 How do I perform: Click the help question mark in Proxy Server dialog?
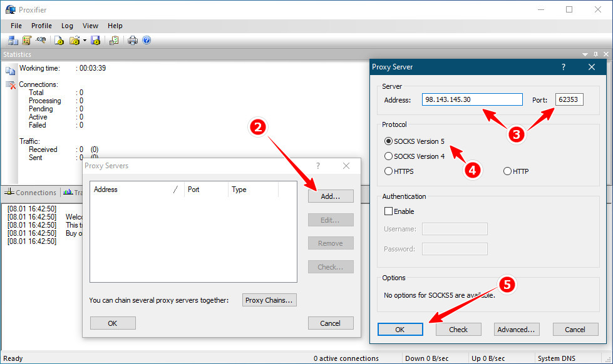coord(564,67)
